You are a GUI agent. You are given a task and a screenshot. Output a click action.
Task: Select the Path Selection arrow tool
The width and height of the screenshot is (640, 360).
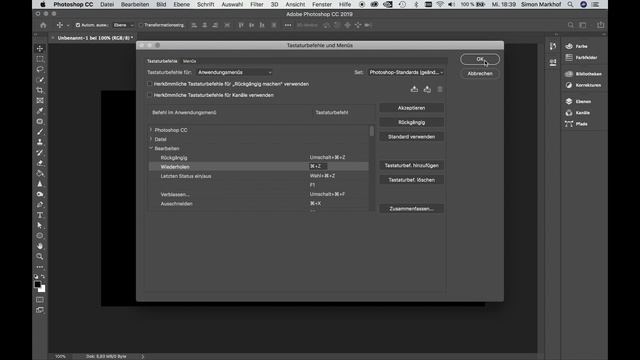click(x=40, y=225)
